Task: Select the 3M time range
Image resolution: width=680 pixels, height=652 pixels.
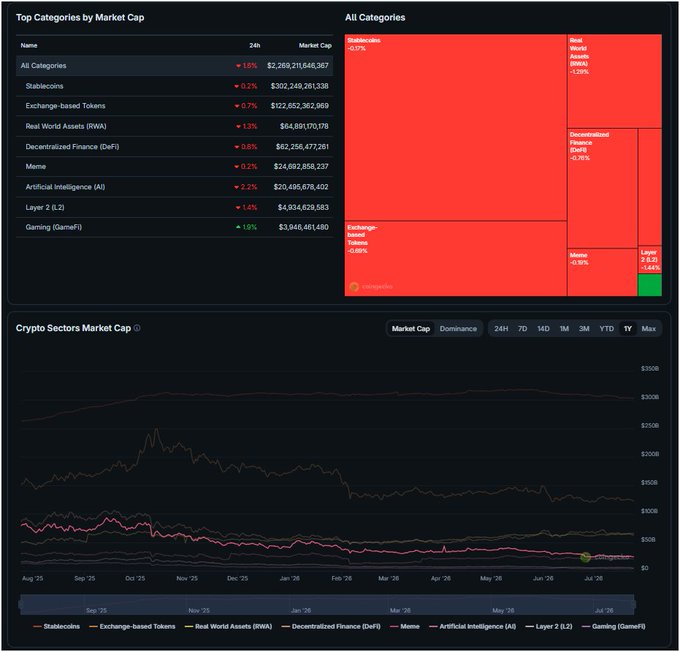Action: pos(584,329)
